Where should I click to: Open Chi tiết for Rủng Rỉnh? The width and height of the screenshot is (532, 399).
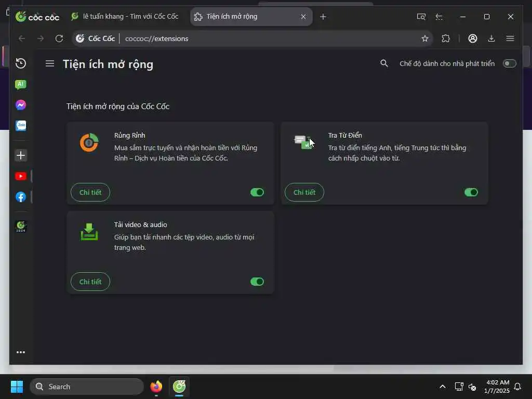click(x=90, y=192)
